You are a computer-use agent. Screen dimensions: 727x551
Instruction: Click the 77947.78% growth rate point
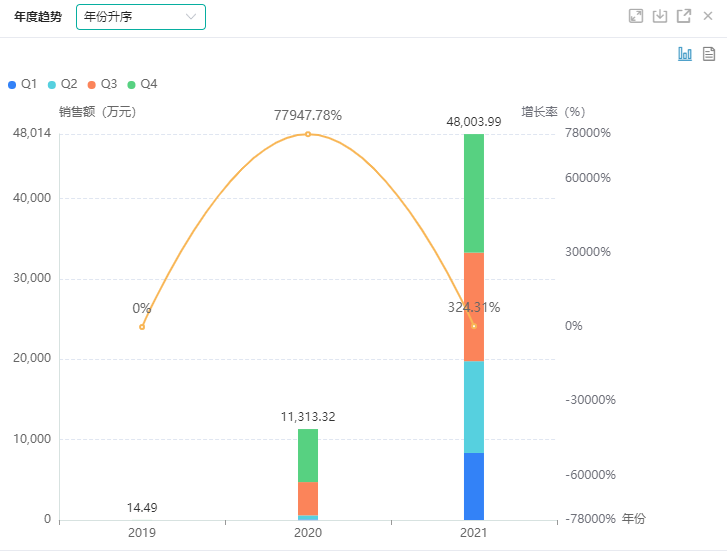click(308, 134)
